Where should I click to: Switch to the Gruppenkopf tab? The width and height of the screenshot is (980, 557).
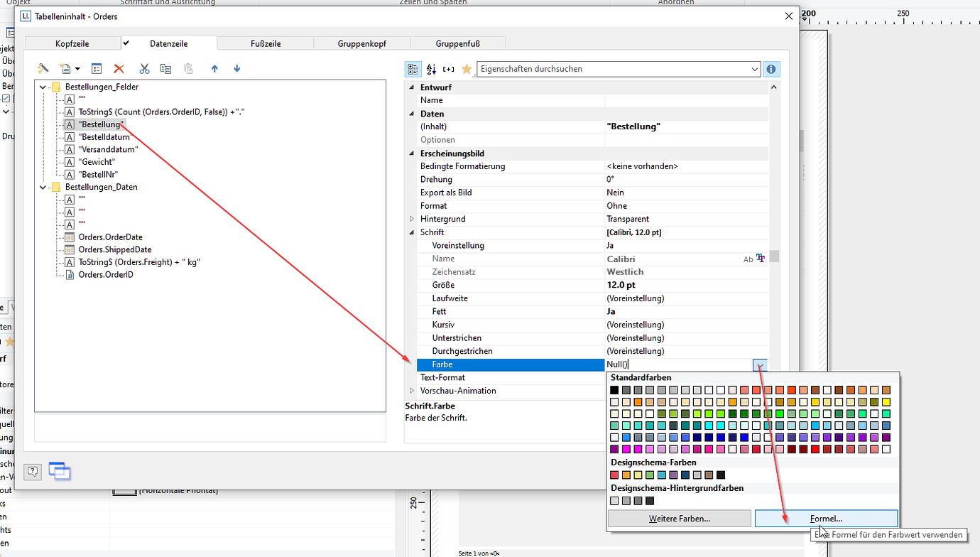(361, 43)
